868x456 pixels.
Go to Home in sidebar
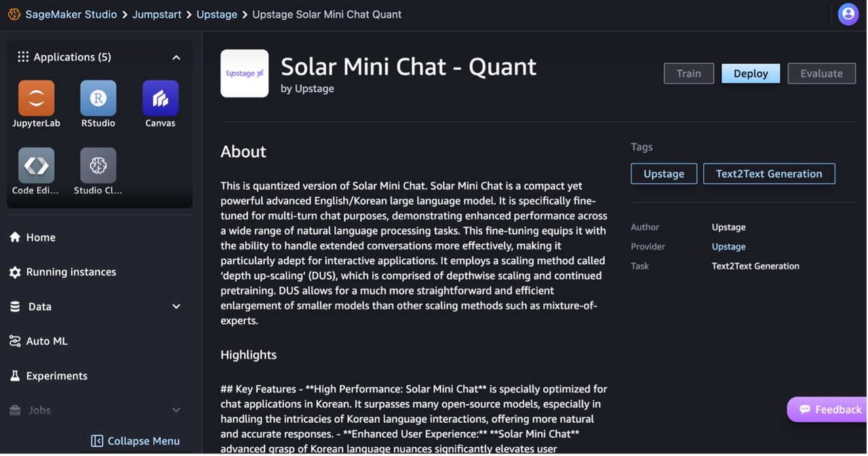tap(41, 237)
